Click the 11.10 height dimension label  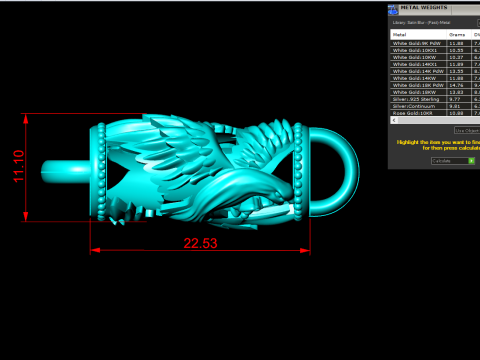click(19, 166)
